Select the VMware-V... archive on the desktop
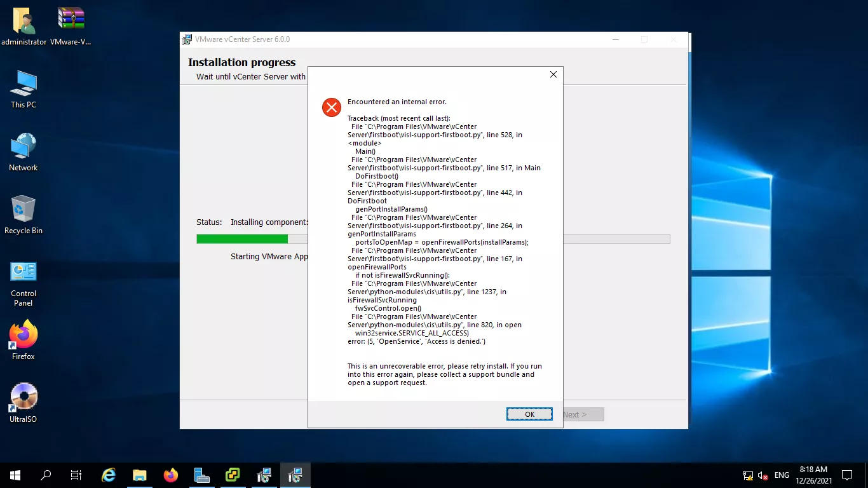Image resolution: width=868 pixels, height=488 pixels. [x=71, y=27]
